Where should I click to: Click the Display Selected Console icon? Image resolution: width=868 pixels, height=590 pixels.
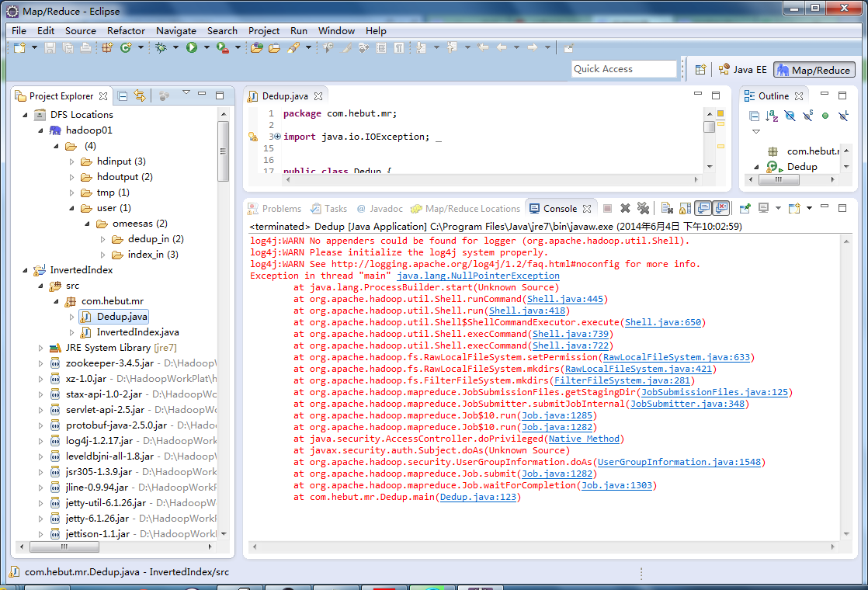[x=764, y=208]
